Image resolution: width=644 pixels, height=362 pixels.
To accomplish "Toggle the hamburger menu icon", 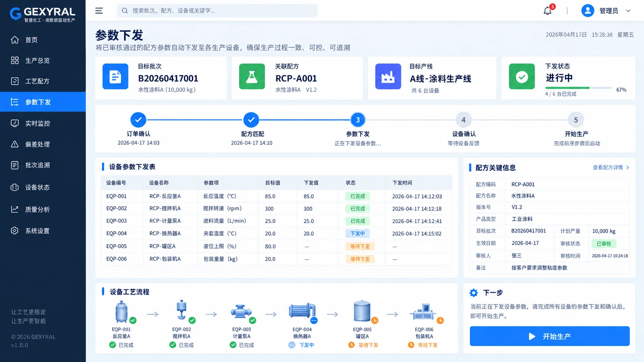I will coord(99,11).
